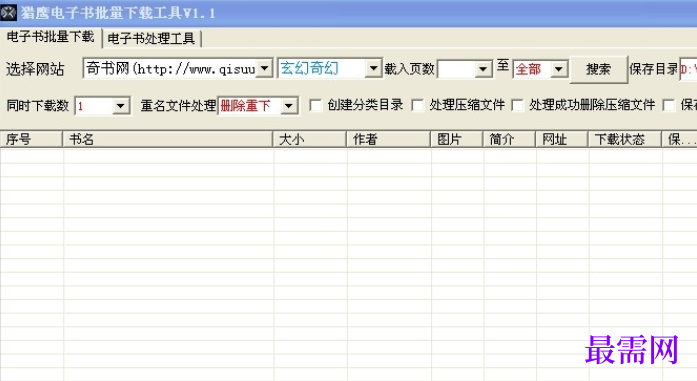Viewport: 697px width, 381px height.
Task: Select the 图片 column header
Action: tap(457, 140)
